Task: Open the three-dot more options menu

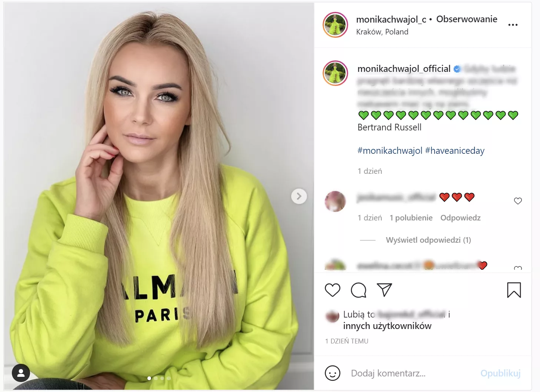Action: tap(513, 25)
